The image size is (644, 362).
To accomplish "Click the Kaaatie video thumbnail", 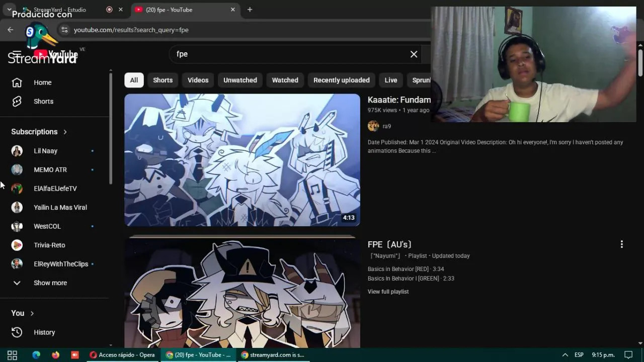I will coord(242,160).
